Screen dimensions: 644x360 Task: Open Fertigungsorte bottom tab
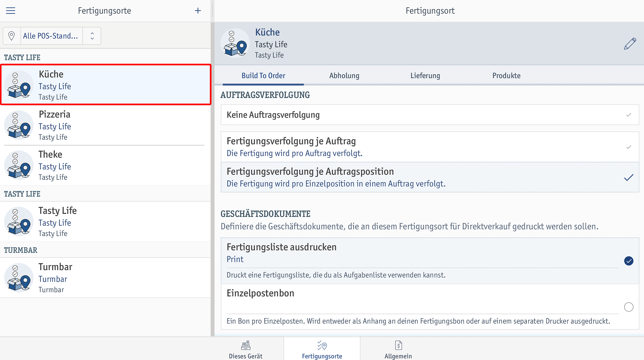[322, 349]
